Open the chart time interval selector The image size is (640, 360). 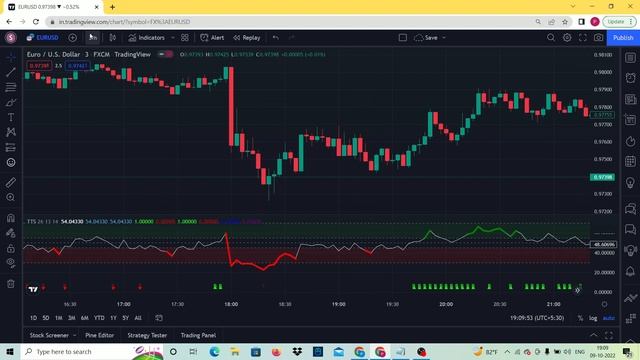pyautogui.click(x=93, y=38)
